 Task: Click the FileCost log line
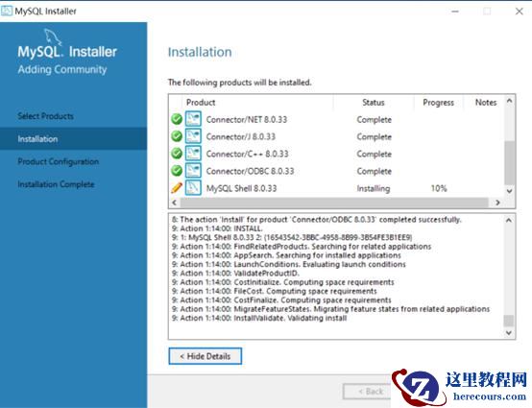point(274,291)
